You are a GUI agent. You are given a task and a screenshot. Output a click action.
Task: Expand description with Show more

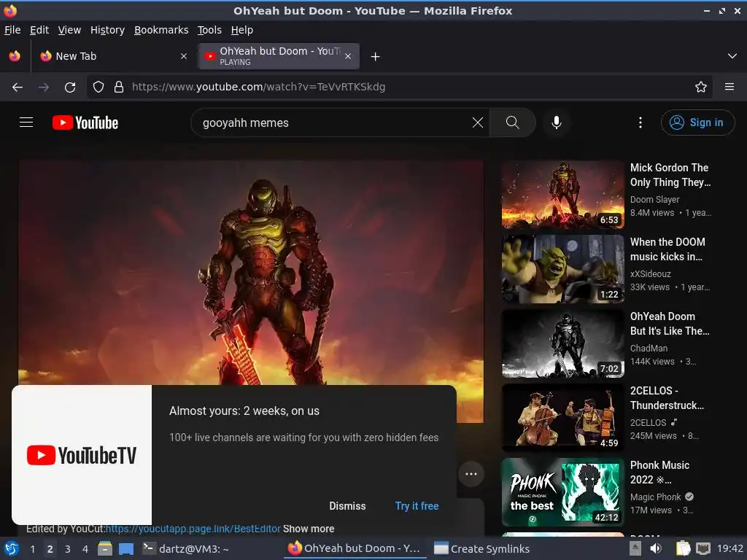309,529
